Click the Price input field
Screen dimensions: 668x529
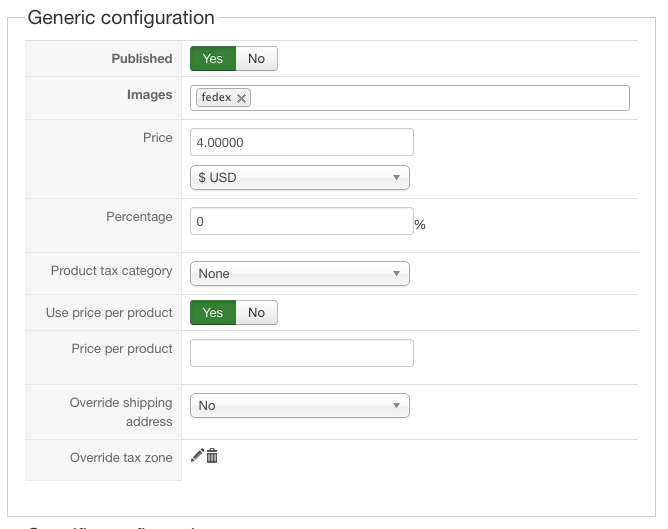pos(302,142)
